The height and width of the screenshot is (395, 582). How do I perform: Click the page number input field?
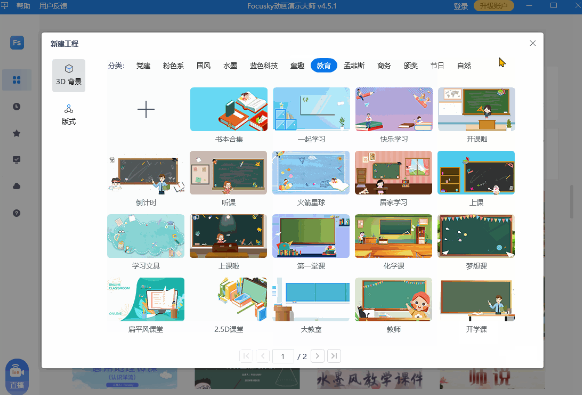(x=283, y=356)
